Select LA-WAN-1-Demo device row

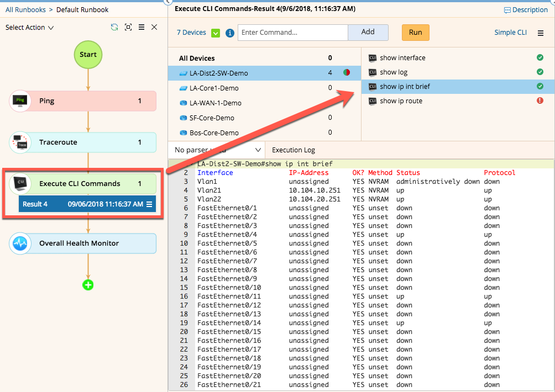pos(264,103)
